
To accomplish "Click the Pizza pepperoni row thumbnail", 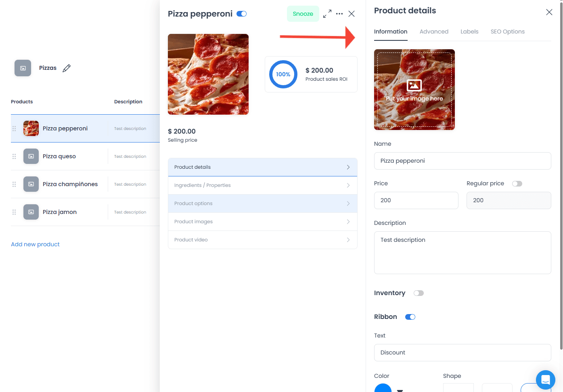I will tap(31, 128).
